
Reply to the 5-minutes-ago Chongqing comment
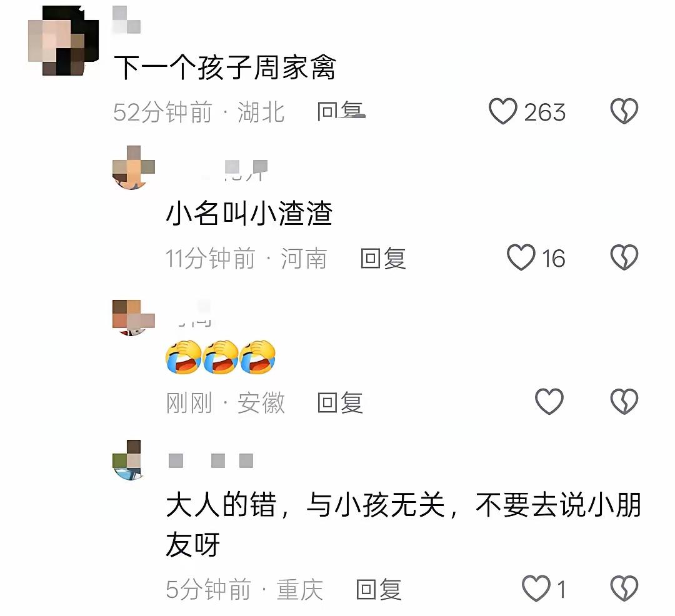[x=379, y=589]
